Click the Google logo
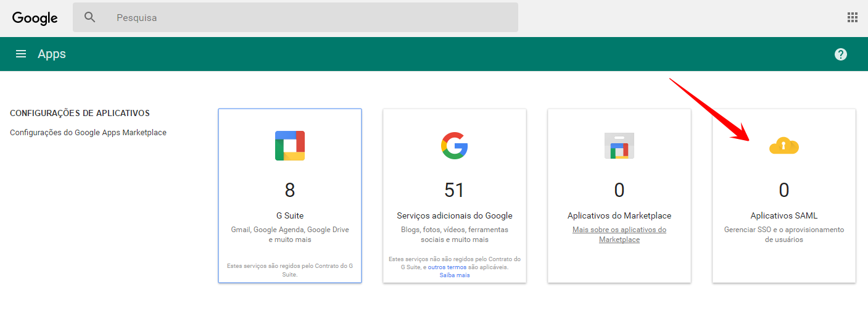 tap(35, 18)
